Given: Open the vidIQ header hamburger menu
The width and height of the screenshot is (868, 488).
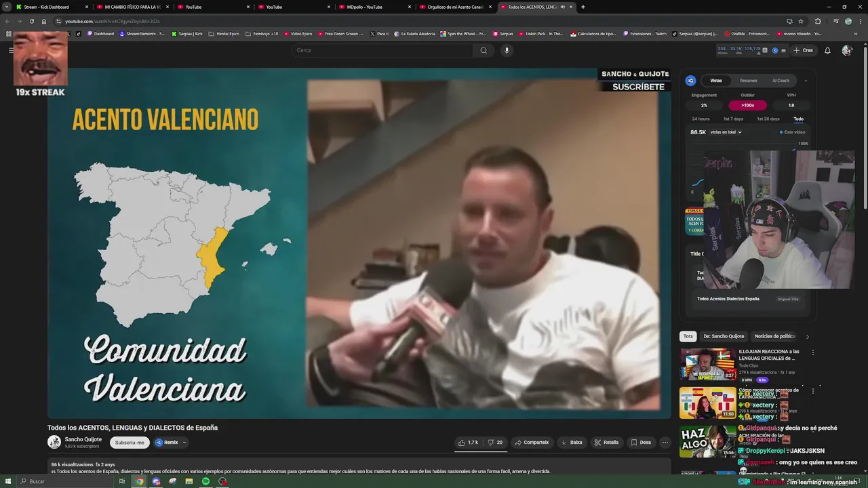Looking at the screenshot, I should [783, 50].
